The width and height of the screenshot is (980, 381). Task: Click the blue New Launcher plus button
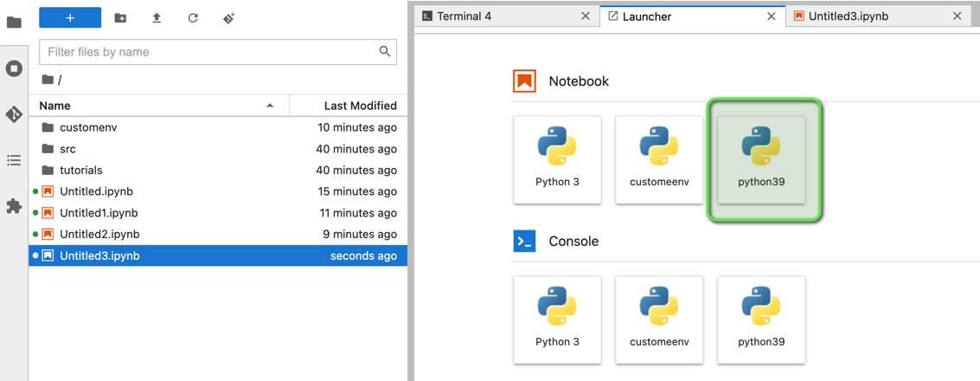click(70, 17)
